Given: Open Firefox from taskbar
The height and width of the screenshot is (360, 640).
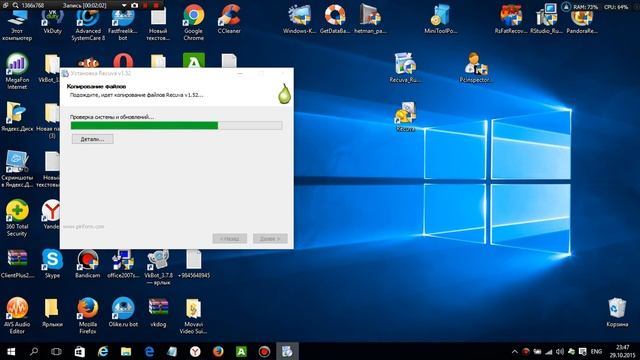Looking at the screenshot, I should [218, 351].
